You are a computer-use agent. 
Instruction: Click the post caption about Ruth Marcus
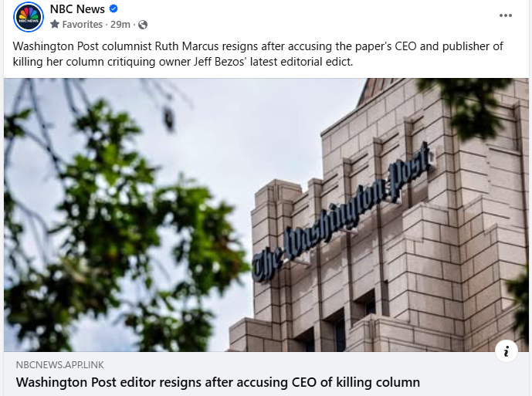pyautogui.click(x=258, y=53)
